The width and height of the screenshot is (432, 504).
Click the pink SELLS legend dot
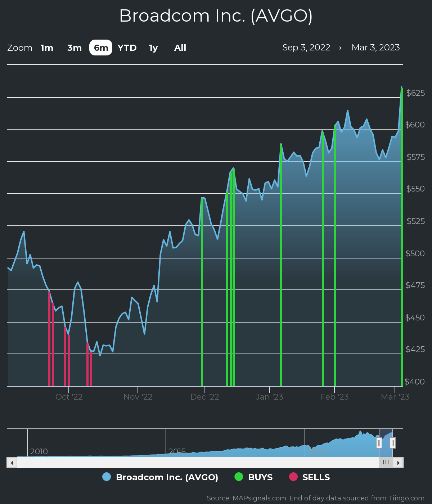pyautogui.click(x=294, y=477)
